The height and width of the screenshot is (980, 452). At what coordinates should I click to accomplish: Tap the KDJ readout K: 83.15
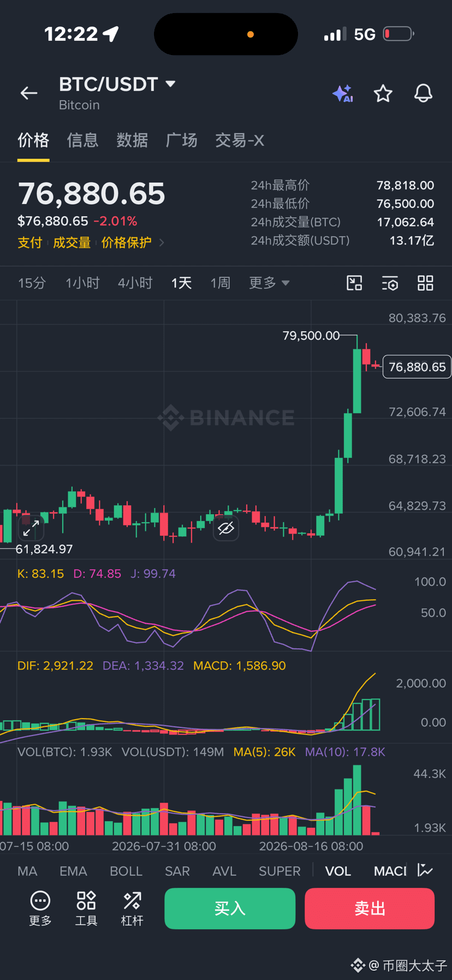(x=40, y=573)
